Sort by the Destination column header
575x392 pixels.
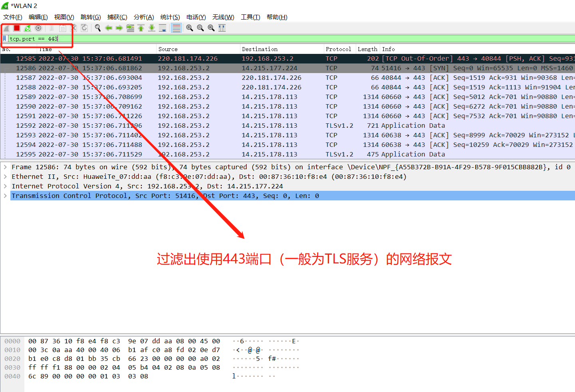(282, 49)
